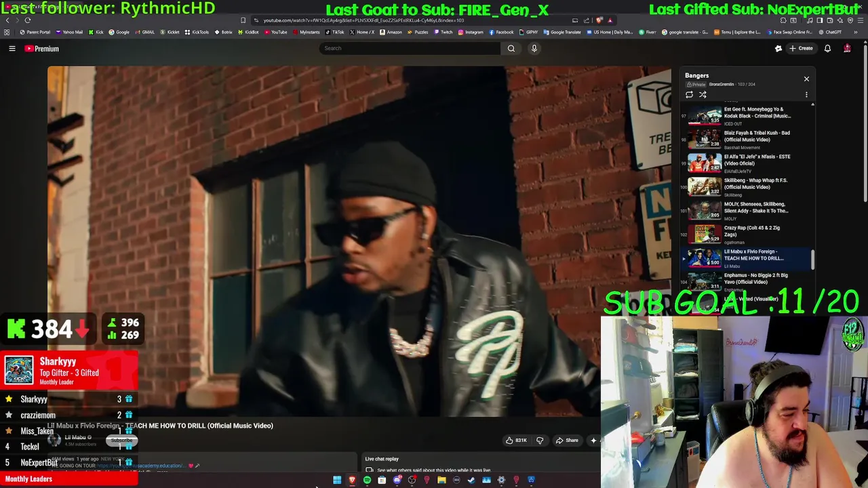Open Lil Mabu channel name link
Image resolution: width=868 pixels, height=488 pixels.
pyautogui.click(x=75, y=438)
